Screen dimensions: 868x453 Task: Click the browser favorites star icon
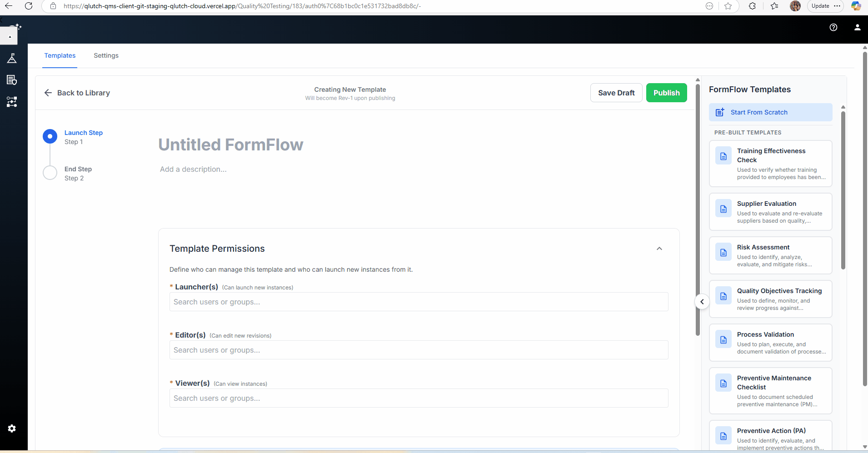728,6
